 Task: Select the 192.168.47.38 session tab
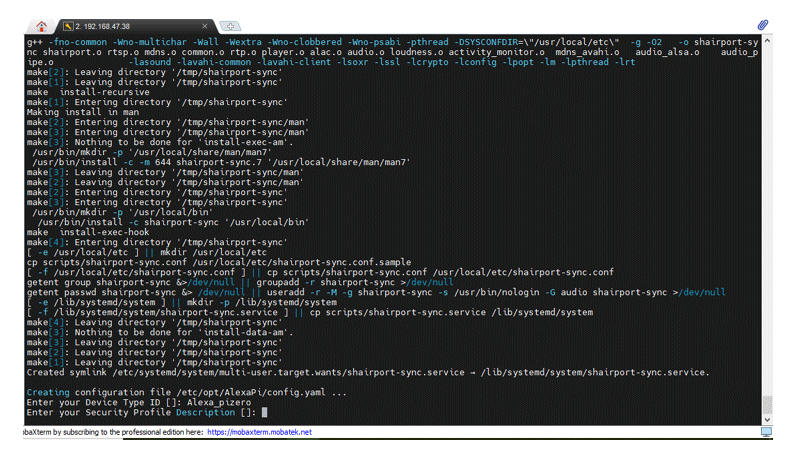[136, 26]
